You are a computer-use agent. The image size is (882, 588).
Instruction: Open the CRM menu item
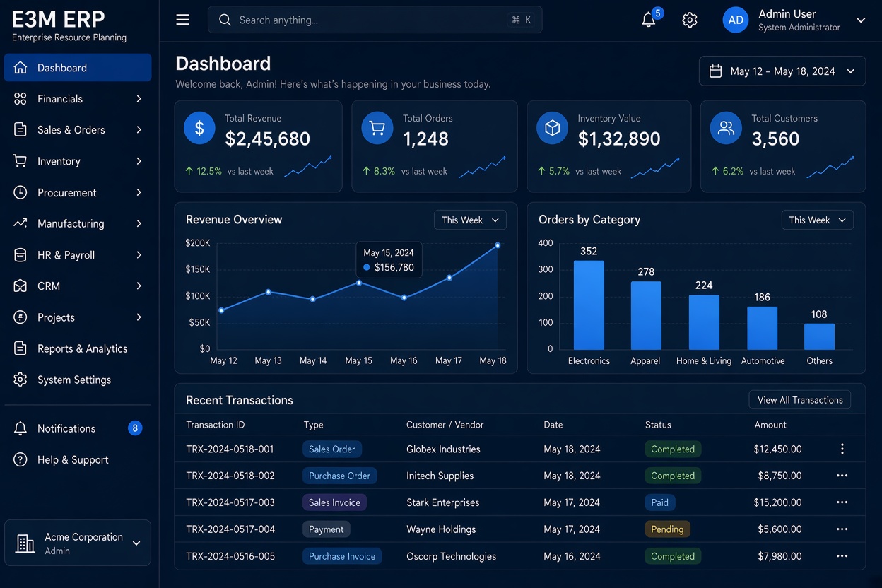(78, 286)
